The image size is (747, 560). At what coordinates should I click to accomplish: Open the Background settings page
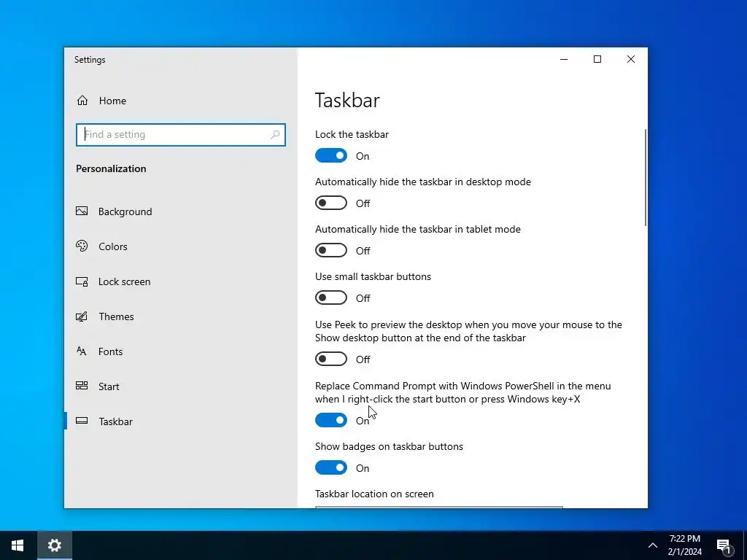click(x=181, y=211)
